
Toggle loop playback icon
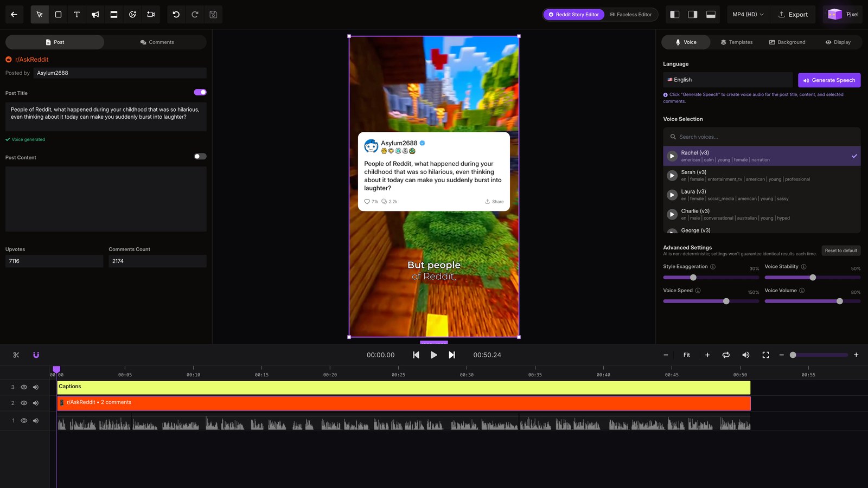point(726,355)
